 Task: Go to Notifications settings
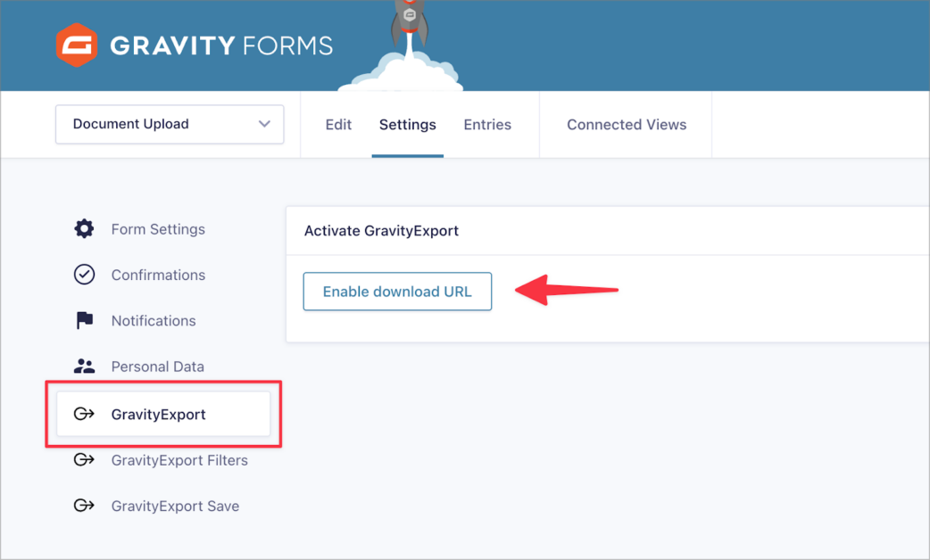[153, 320]
